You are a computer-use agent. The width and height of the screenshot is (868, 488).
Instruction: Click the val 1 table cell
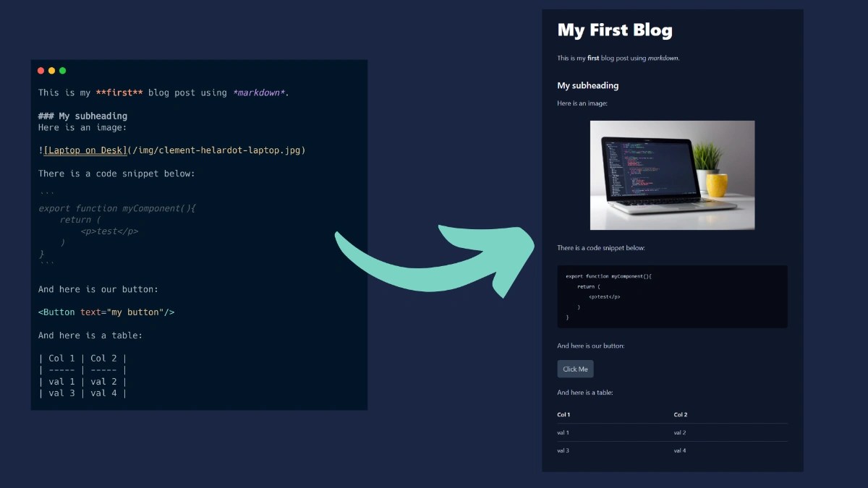tap(562, 432)
